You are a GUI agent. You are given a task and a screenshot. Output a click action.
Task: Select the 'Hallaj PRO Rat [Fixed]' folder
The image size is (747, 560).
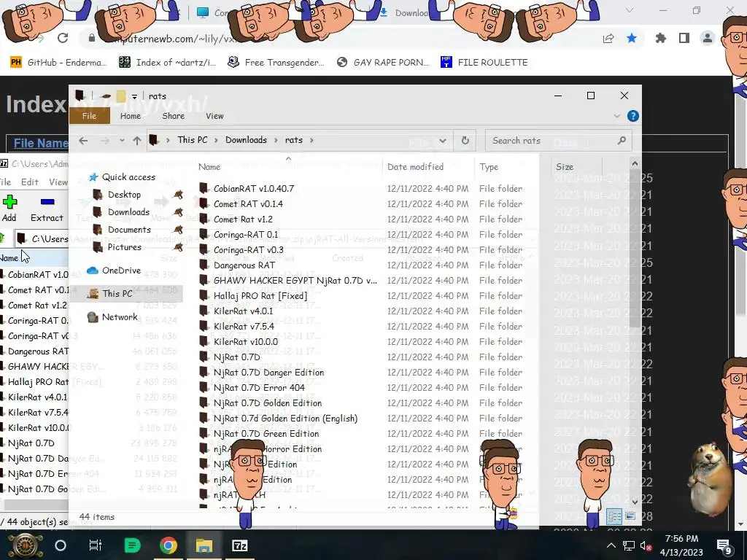pyautogui.click(x=260, y=296)
